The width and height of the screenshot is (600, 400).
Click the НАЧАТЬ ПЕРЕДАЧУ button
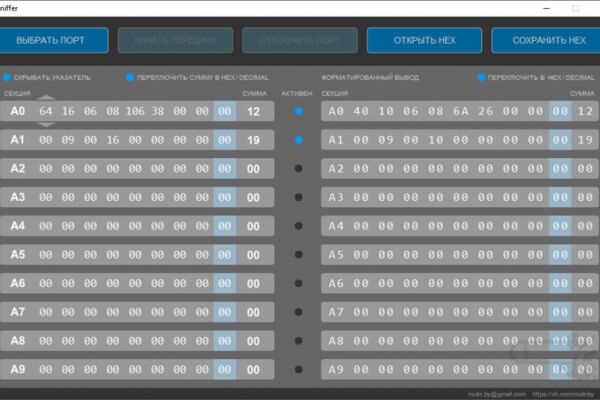coord(175,40)
